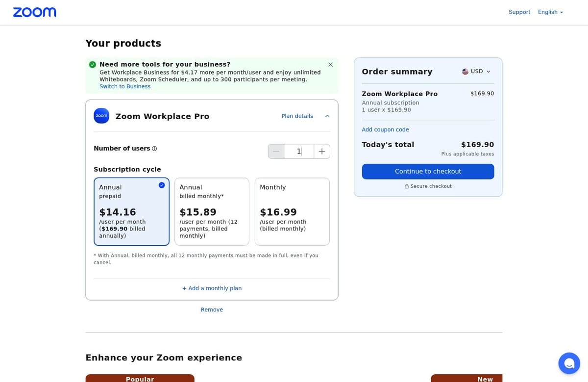Image resolution: width=588 pixels, height=382 pixels.
Task: Click the Number of users info icon
Action: (x=154, y=149)
